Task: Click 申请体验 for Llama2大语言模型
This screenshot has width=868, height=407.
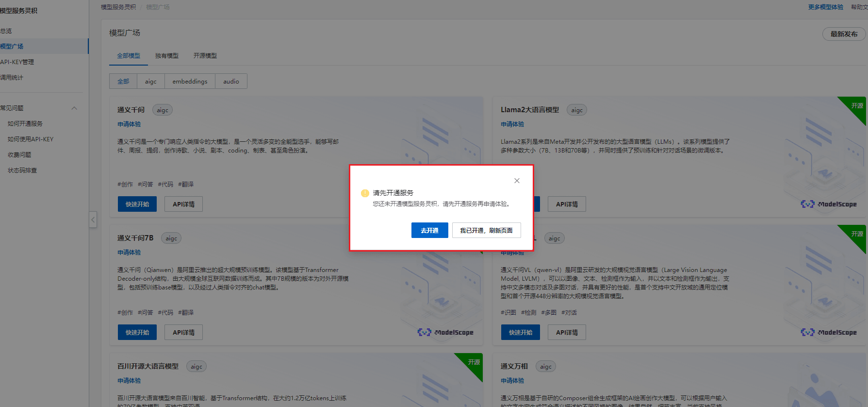Action: coord(512,124)
